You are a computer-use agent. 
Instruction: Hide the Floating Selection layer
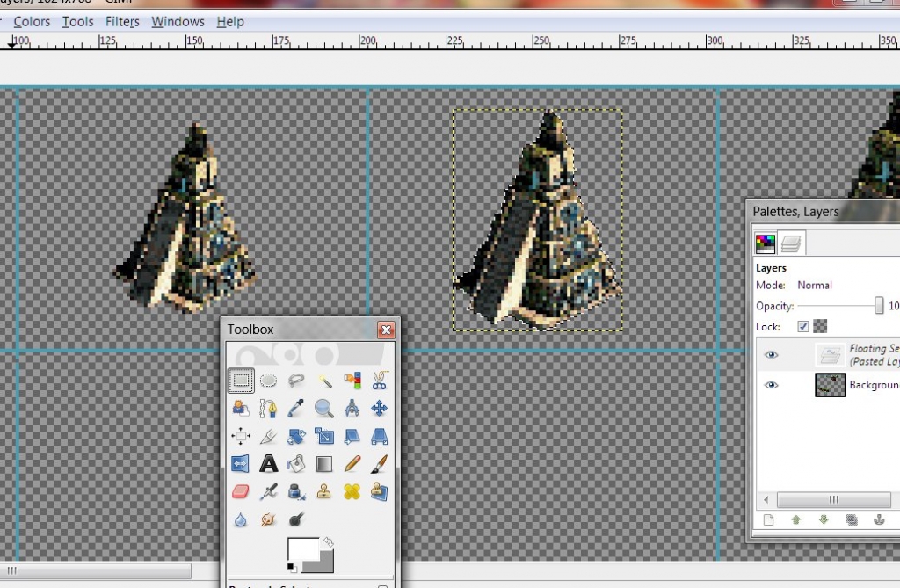(772, 355)
